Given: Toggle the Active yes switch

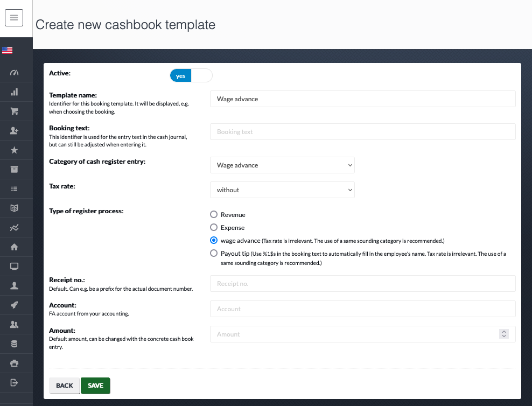Looking at the screenshot, I should click(191, 75).
